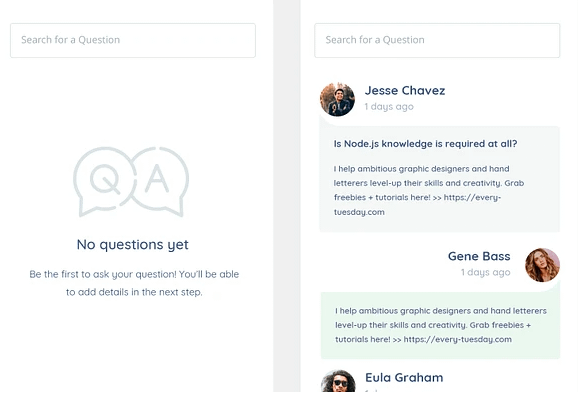Click the timestamp under Gene Bass
578x393 pixels.
pos(485,272)
